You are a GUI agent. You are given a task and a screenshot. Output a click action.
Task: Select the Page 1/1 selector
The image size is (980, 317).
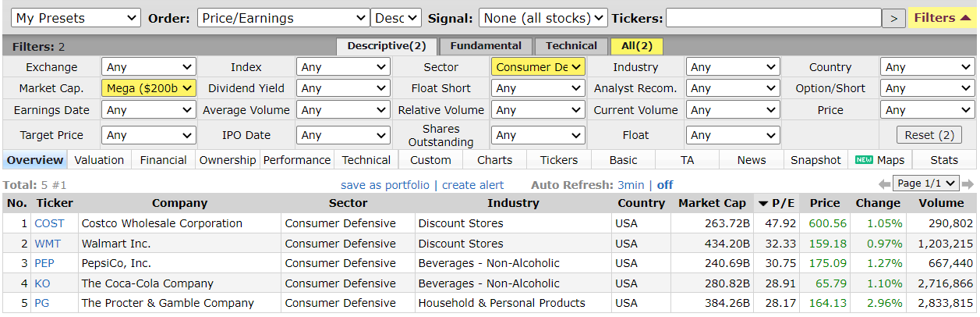pyautogui.click(x=925, y=184)
